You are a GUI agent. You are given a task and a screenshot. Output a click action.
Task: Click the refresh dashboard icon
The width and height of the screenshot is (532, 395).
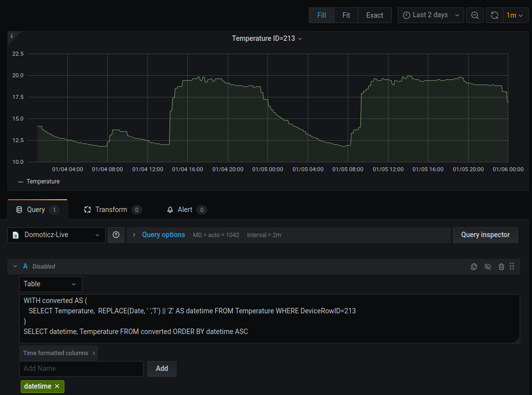pos(494,15)
